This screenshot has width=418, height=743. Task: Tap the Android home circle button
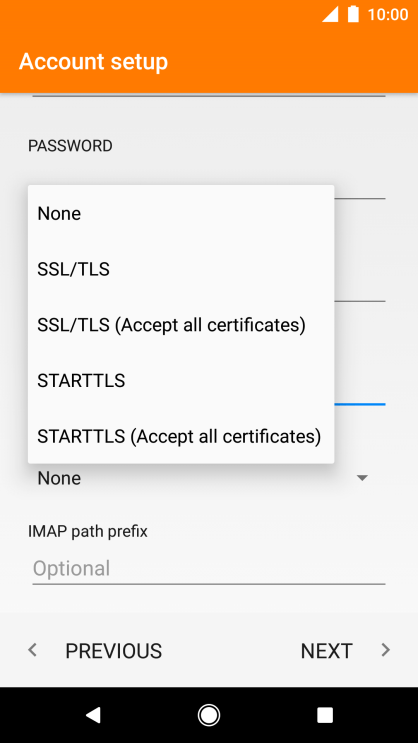pos(209,715)
